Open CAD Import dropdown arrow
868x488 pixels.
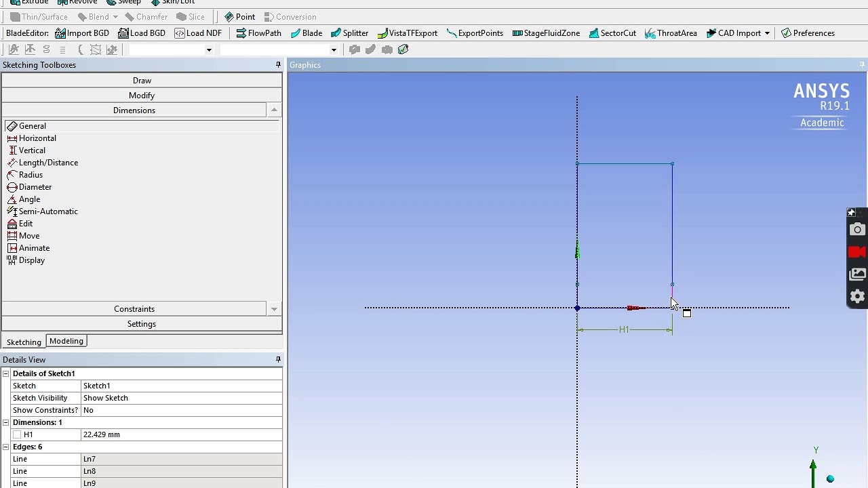(767, 33)
